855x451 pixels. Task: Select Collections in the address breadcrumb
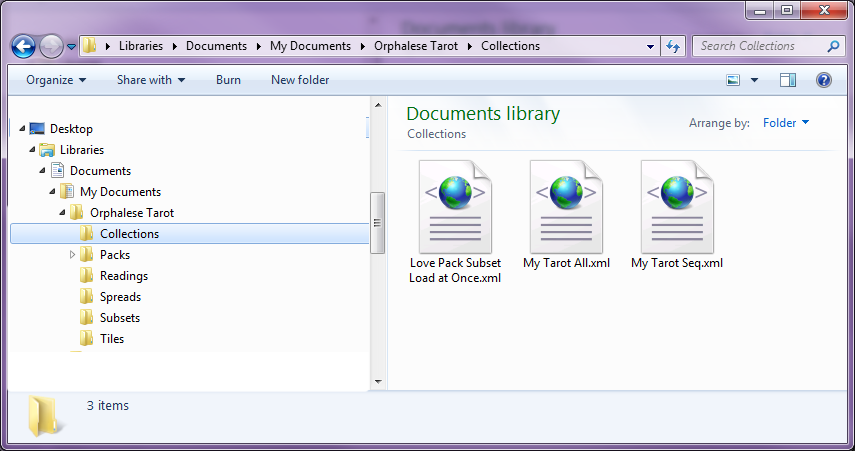pyautogui.click(x=510, y=46)
